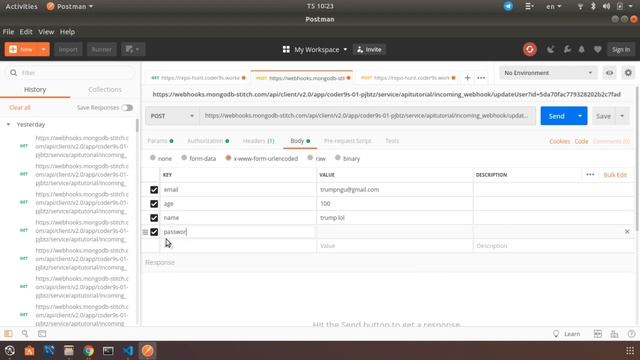Click the new window toolbar icon
Image resolution: width=640 pixels, height=360 pixels.
(133, 49)
